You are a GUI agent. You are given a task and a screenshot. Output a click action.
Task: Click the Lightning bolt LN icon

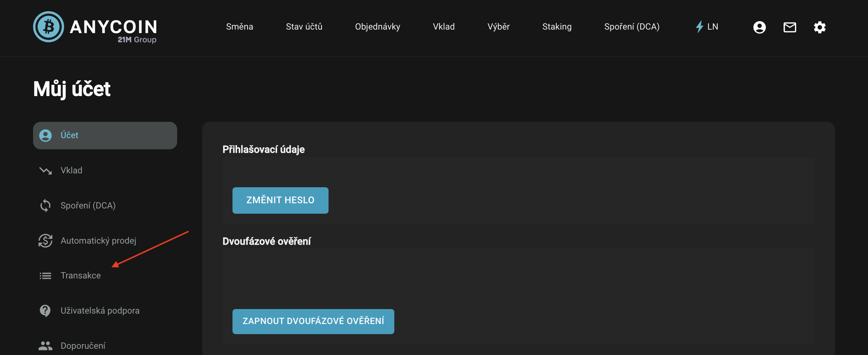pyautogui.click(x=699, y=27)
